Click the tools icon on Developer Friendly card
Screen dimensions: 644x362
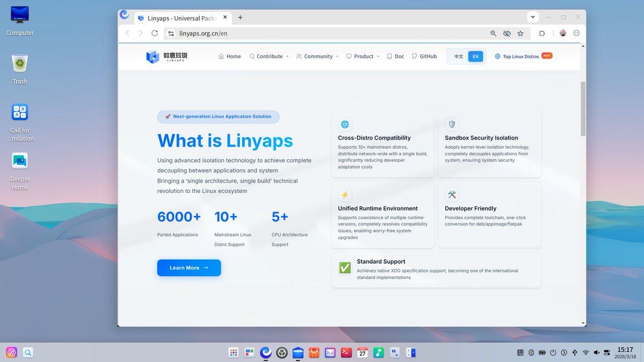coord(451,195)
